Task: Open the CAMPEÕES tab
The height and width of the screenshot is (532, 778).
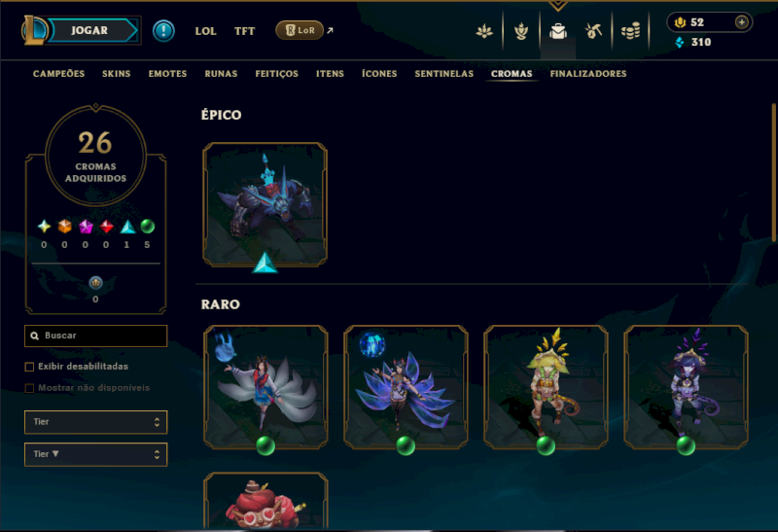Action: [58, 74]
